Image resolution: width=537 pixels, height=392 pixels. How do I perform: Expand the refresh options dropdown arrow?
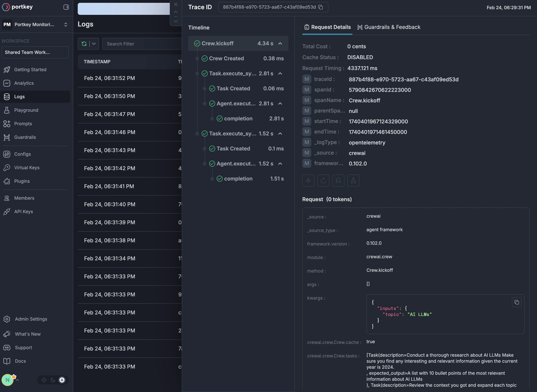pos(94,44)
